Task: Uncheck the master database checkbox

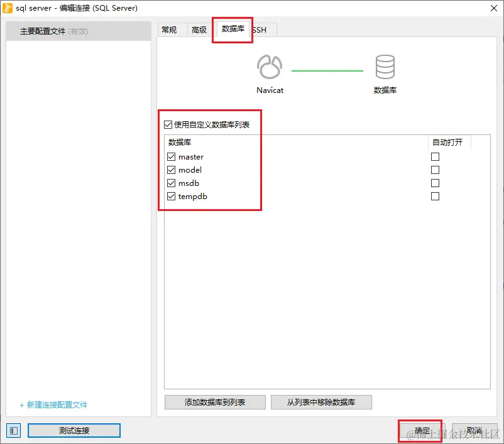Action: 171,157
